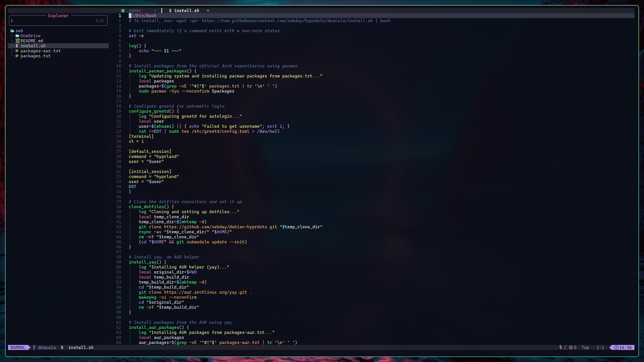Open packages.txt from the explorer

pyautogui.click(x=35, y=56)
